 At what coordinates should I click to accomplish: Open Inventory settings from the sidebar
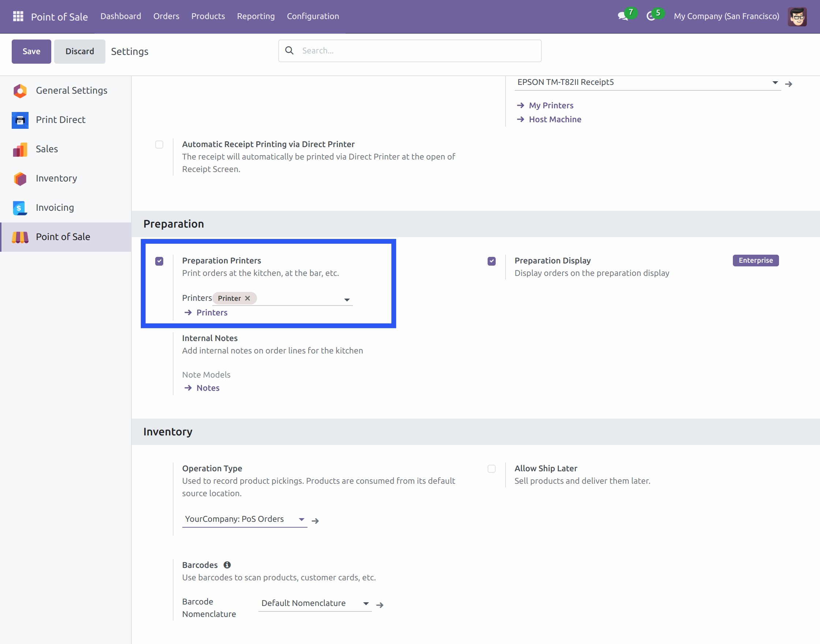pyautogui.click(x=56, y=178)
